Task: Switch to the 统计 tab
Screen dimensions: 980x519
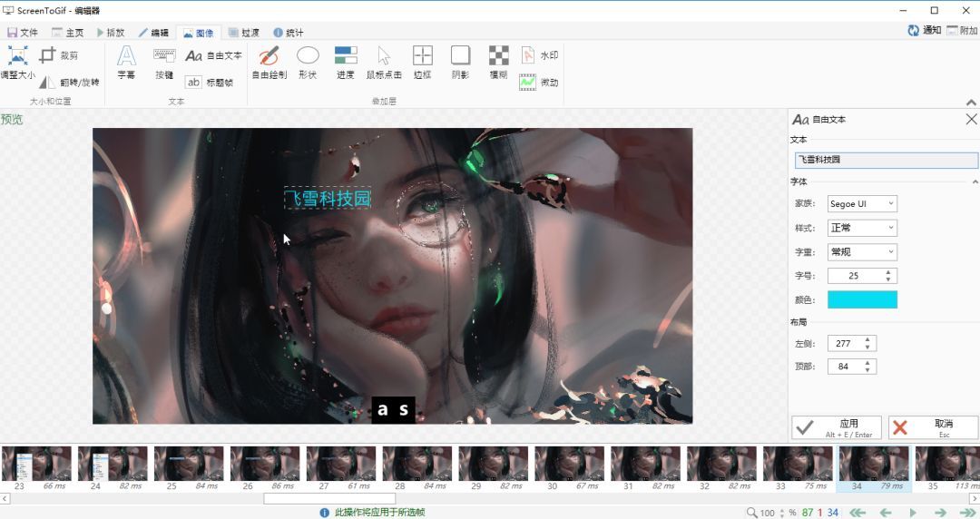Action: 289,33
